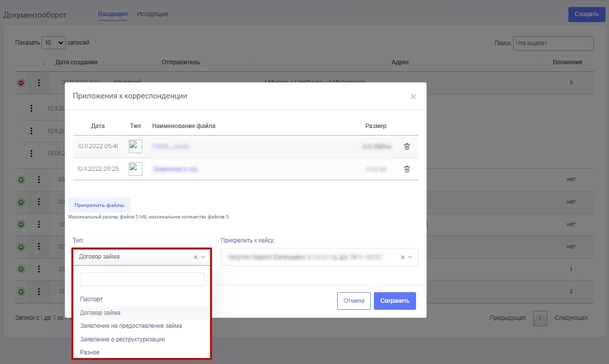Open the file type thumbnail of first attachment
Image resolution: width=609 pixels, height=364 pixels.
tap(135, 147)
